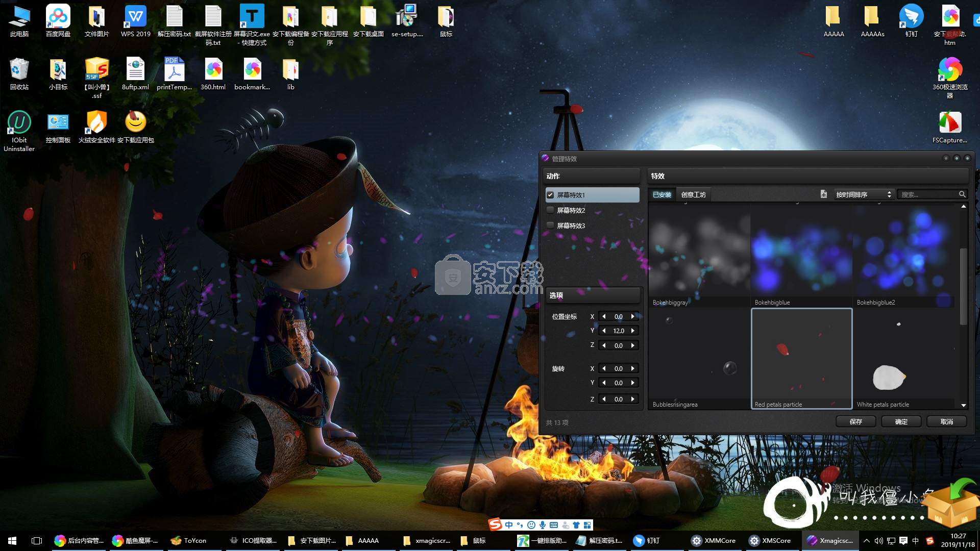This screenshot has width=980, height=551.
Task: Click the search magnifier icon
Action: click(x=962, y=194)
